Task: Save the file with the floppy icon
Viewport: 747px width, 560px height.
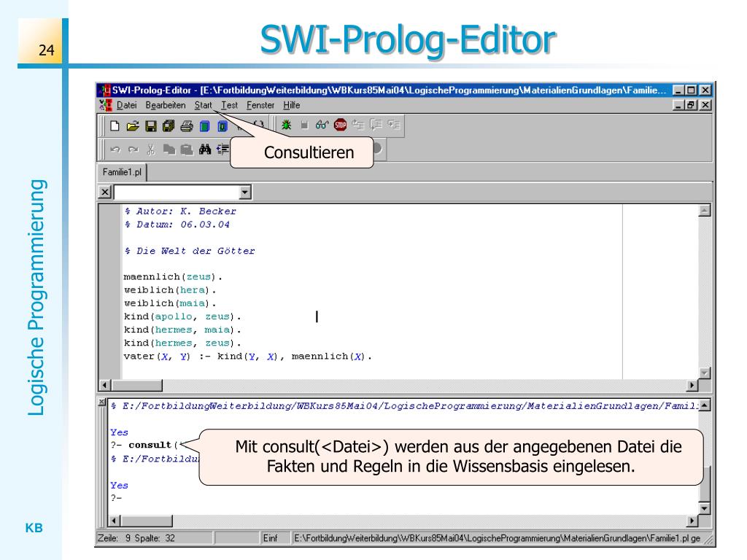Action: pos(150,126)
